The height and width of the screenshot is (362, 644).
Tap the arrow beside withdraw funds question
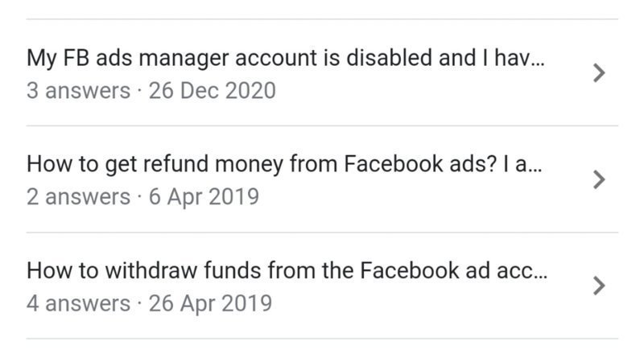coord(597,286)
